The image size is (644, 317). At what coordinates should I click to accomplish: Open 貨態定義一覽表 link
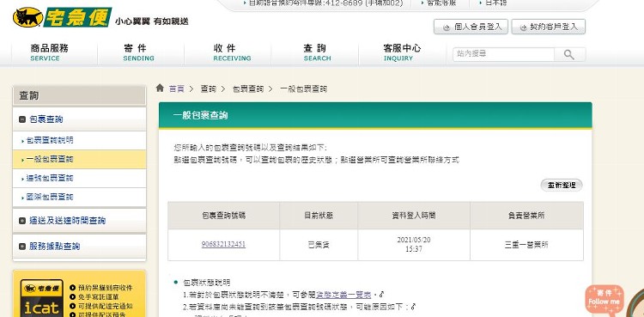343,295
